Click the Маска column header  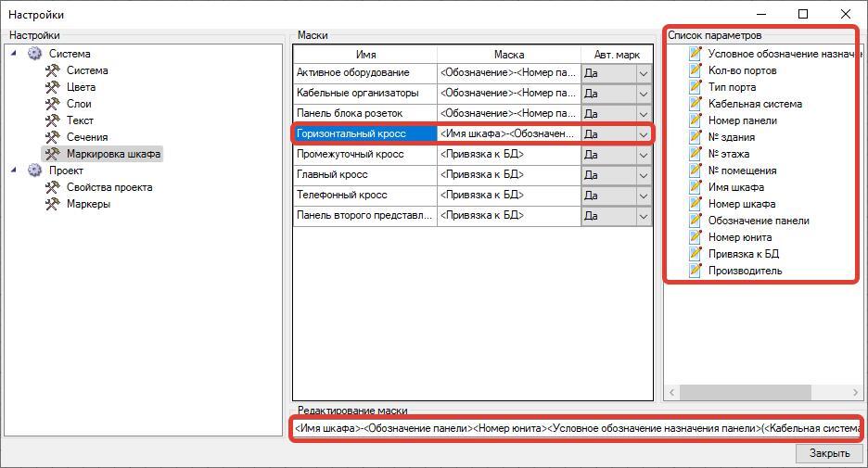[509, 55]
